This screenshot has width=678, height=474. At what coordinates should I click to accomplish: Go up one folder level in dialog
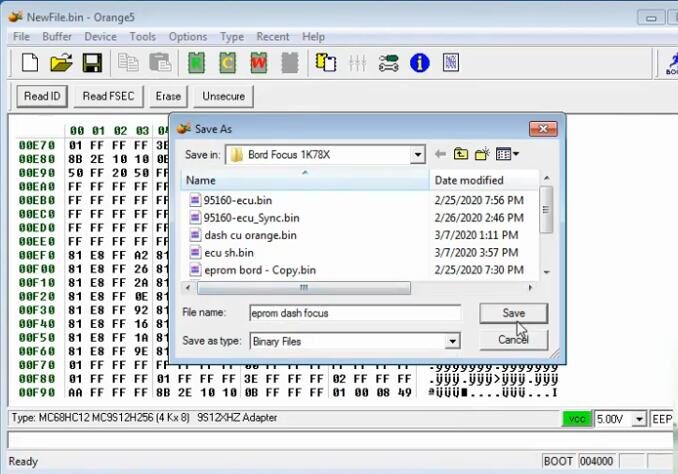(461, 154)
